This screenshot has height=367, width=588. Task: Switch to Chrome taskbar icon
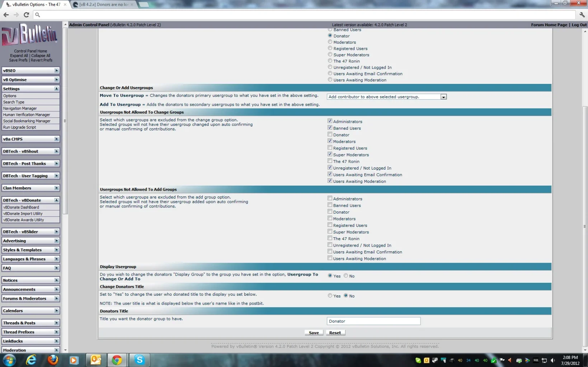point(117,360)
